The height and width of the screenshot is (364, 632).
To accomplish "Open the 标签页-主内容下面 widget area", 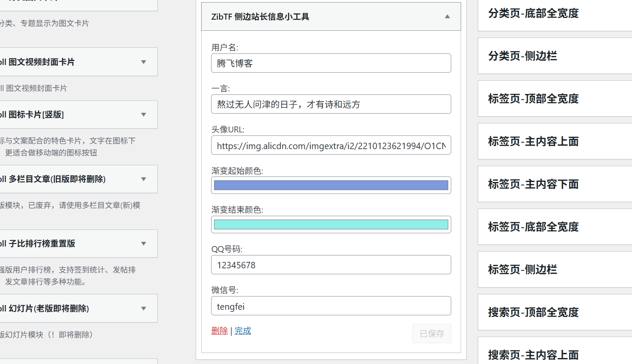I will pos(554,184).
